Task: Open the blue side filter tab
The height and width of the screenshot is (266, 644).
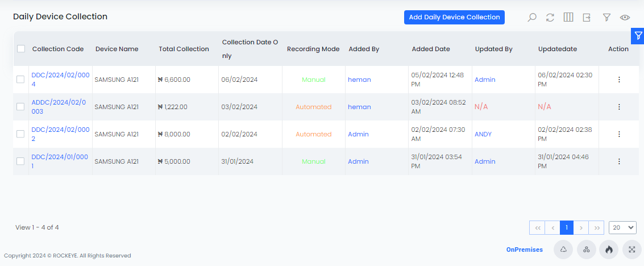Action: [637, 36]
